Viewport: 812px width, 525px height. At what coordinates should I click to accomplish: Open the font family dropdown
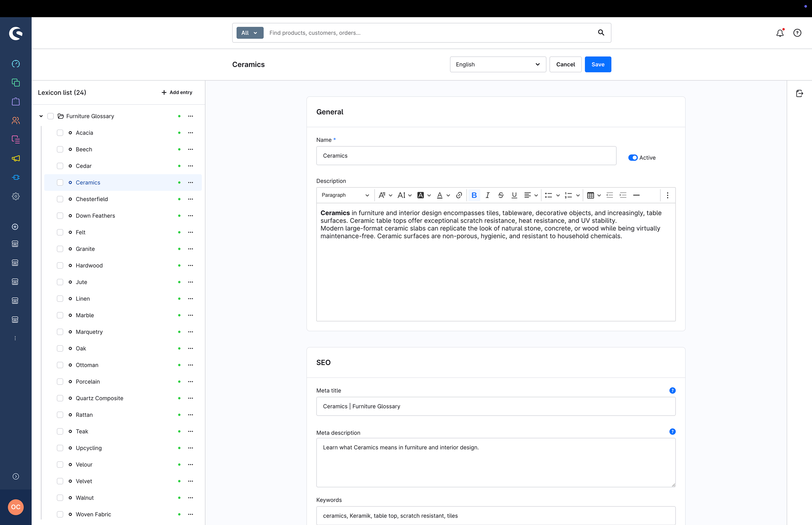pos(385,195)
